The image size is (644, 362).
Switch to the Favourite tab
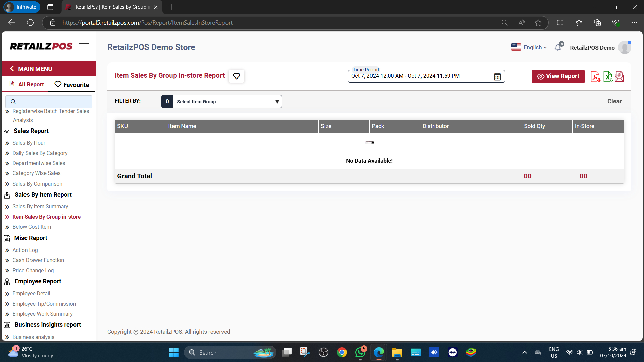pyautogui.click(x=72, y=85)
